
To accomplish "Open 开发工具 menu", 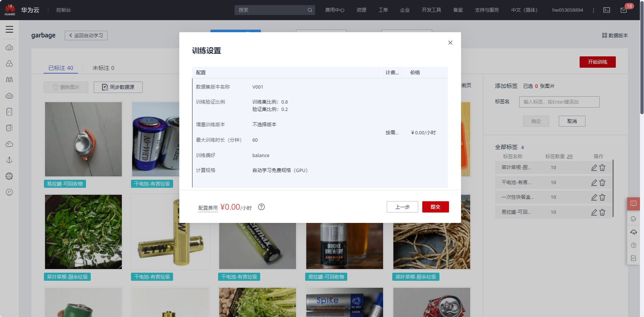I will click(431, 10).
